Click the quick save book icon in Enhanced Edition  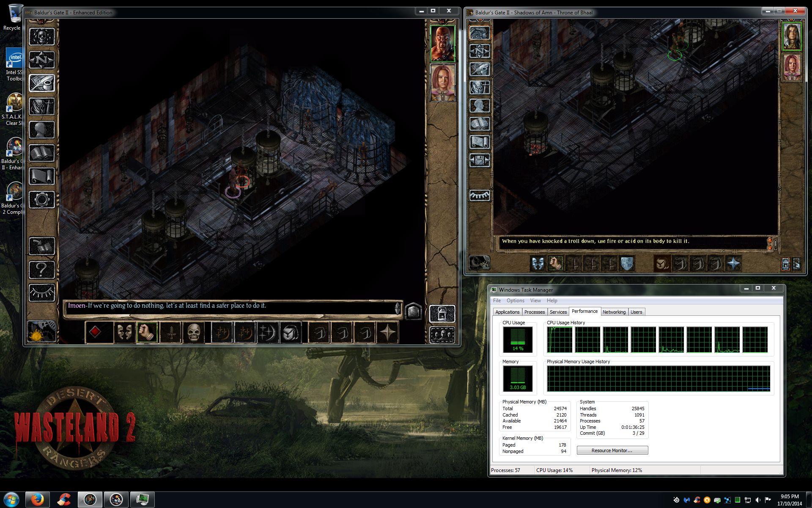pyautogui.click(x=41, y=246)
